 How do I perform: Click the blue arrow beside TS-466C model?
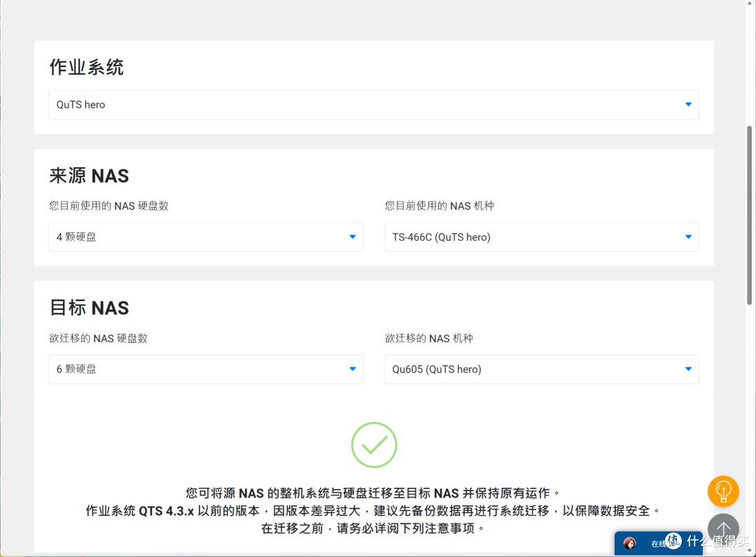click(689, 237)
